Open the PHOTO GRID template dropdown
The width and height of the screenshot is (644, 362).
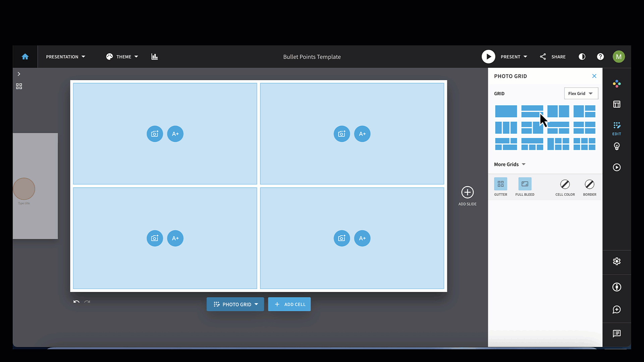point(235,304)
